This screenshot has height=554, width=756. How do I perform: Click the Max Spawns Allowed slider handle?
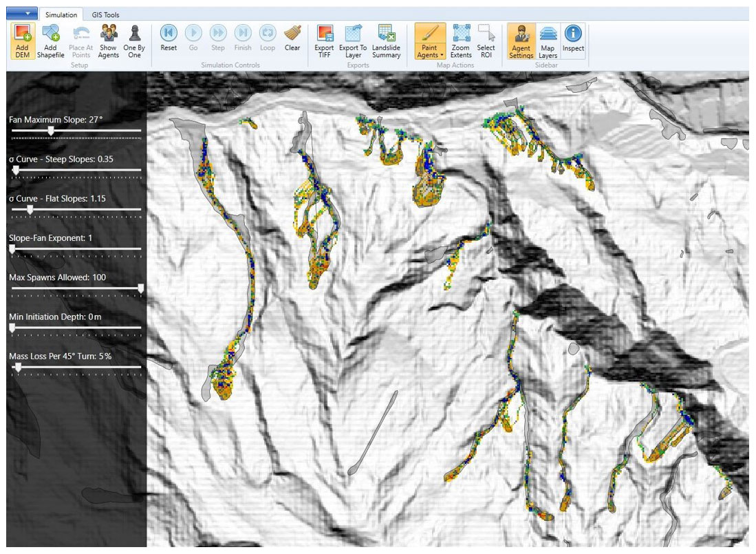pos(140,288)
